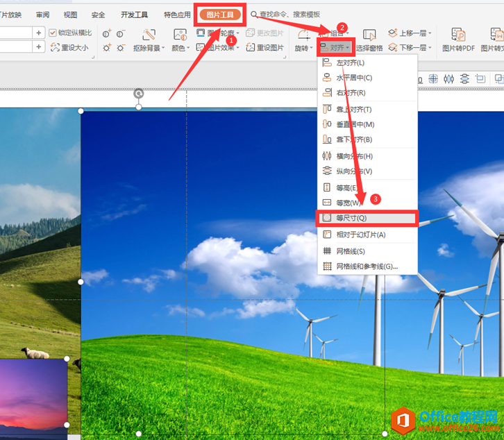
Task: Click the 抠除背景 remove background icon
Action: [x=149, y=35]
